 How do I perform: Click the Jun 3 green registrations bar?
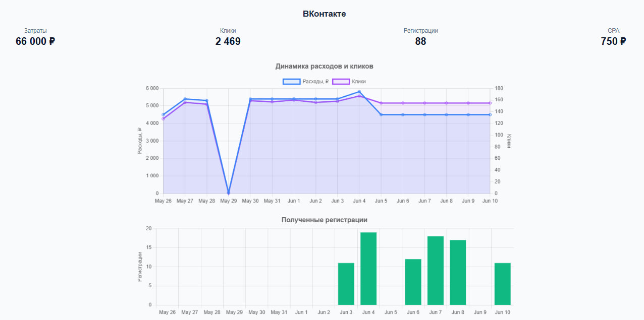346,284
